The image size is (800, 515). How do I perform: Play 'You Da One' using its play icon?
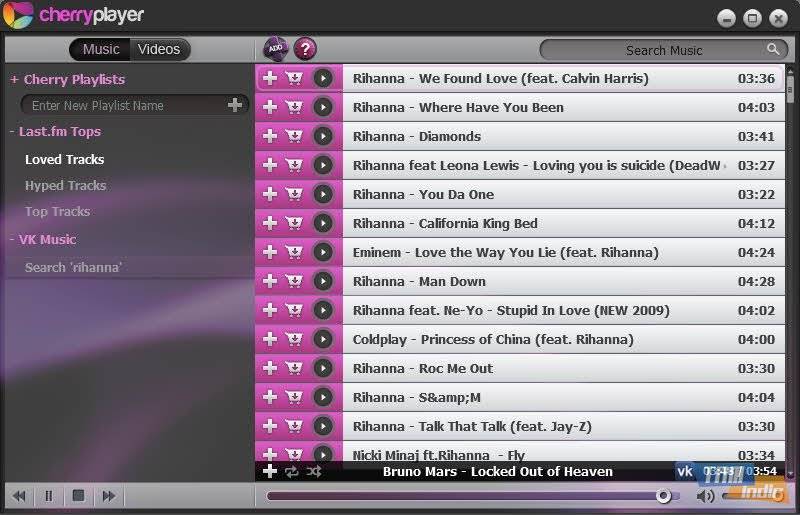(322, 194)
